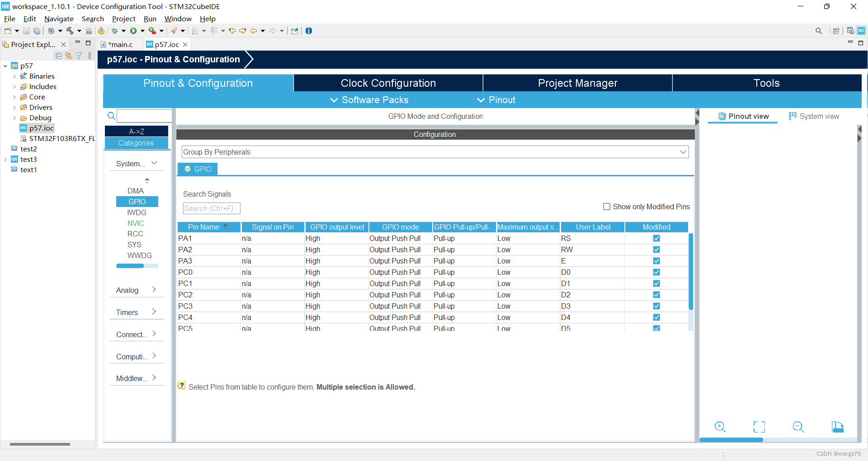Switch to System view
The width and height of the screenshot is (868, 461).
point(814,116)
